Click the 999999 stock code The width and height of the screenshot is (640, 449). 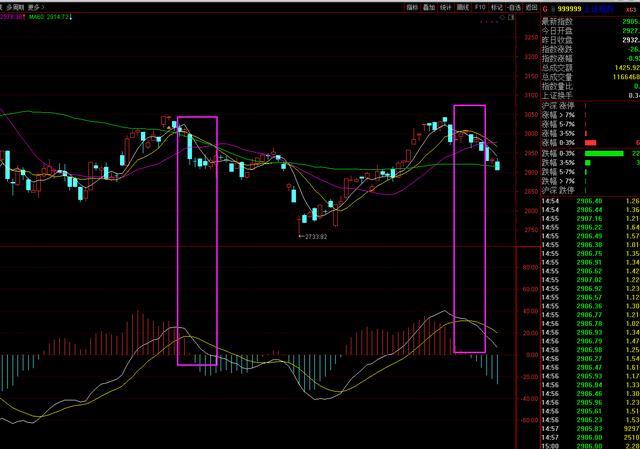pos(568,6)
